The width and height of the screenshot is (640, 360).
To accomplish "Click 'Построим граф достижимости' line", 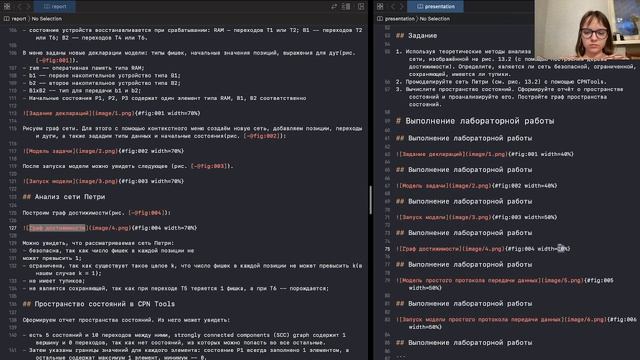I will pyautogui.click(x=97, y=213).
